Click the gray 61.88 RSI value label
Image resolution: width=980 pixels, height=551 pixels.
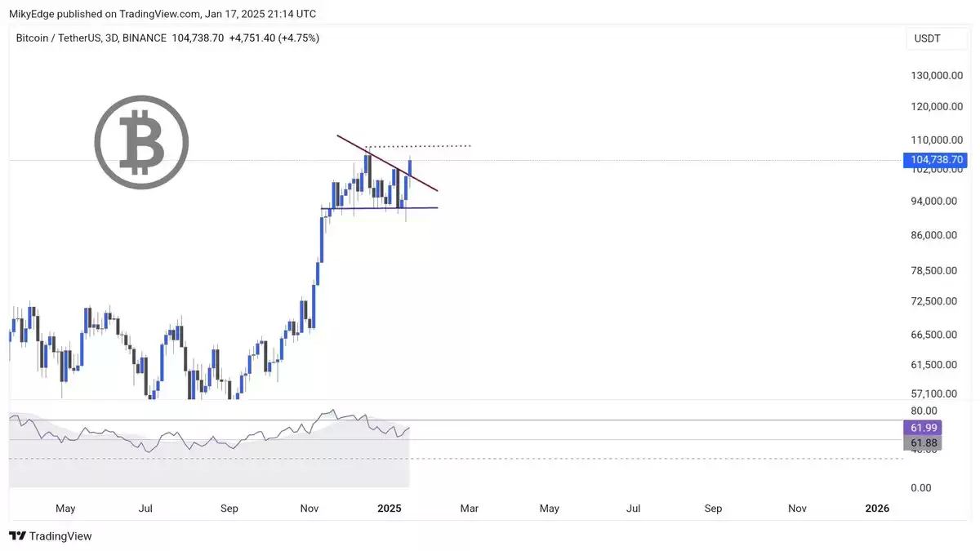pos(923,443)
